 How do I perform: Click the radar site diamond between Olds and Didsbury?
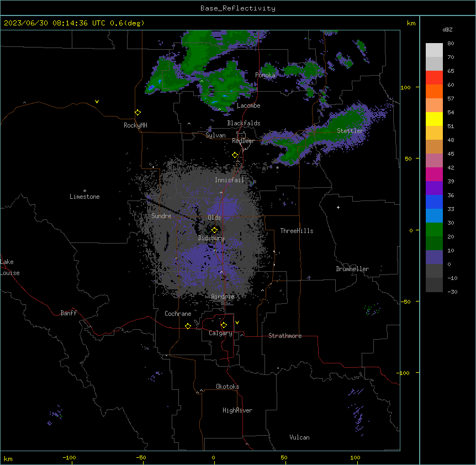(x=214, y=230)
